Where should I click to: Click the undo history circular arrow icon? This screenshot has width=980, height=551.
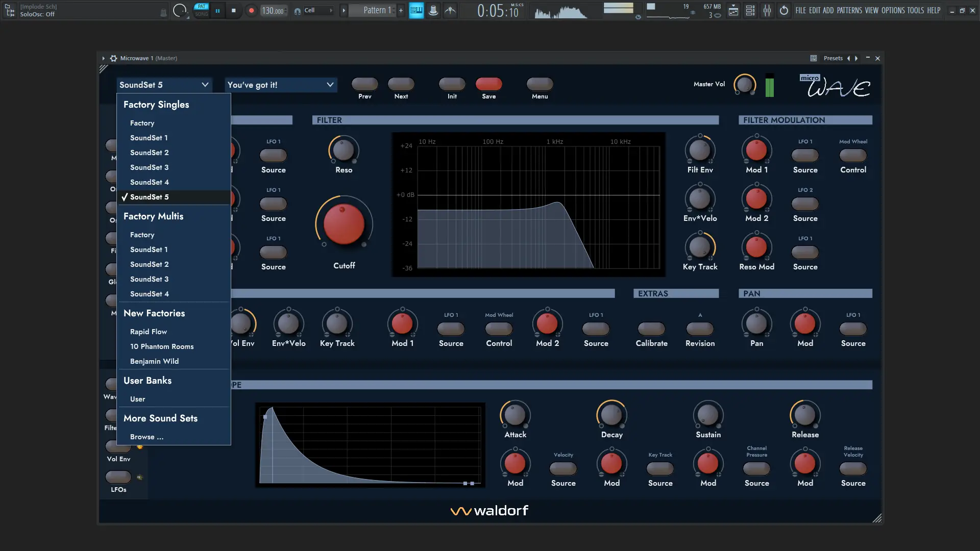click(784, 10)
